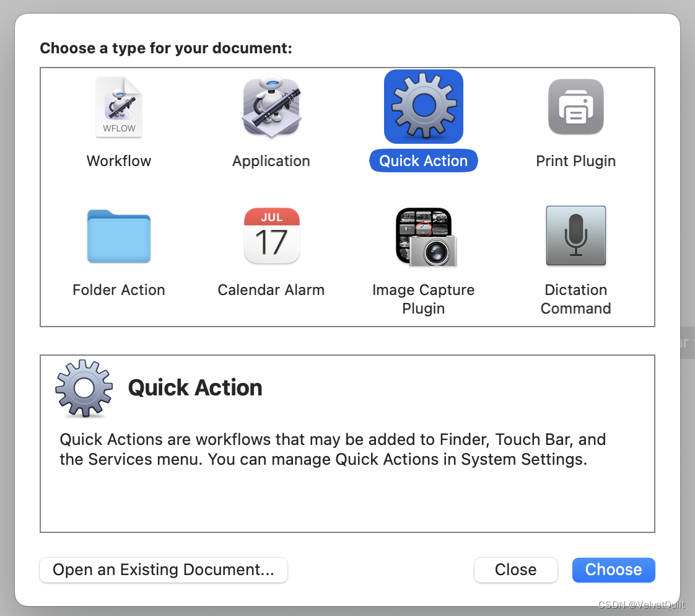Click the bold "Quick Action" description heading

pyautogui.click(x=195, y=387)
